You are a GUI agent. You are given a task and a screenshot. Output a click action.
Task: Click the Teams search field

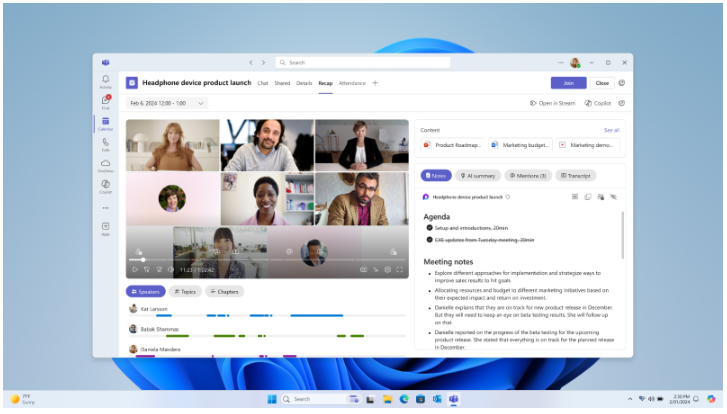click(363, 63)
